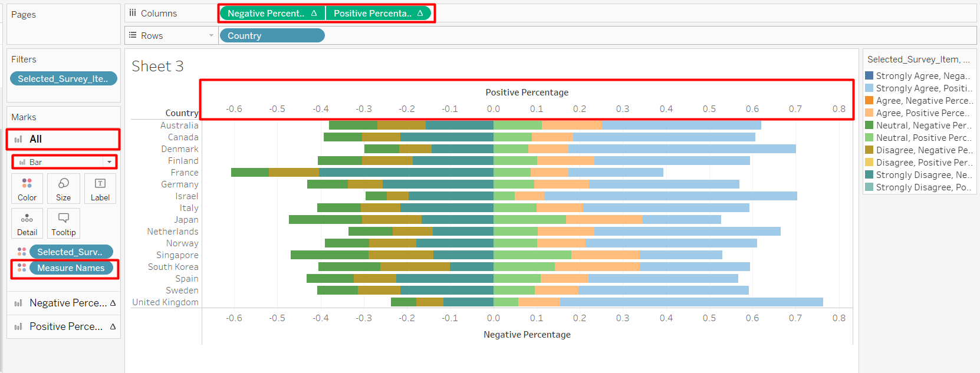Click the Rows shelf list icon
This screenshot has height=373, width=980.
click(133, 35)
